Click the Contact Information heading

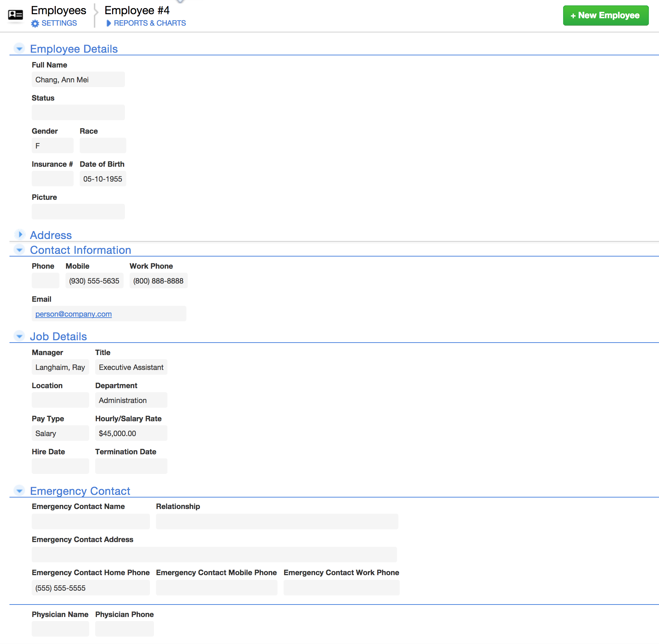point(80,250)
